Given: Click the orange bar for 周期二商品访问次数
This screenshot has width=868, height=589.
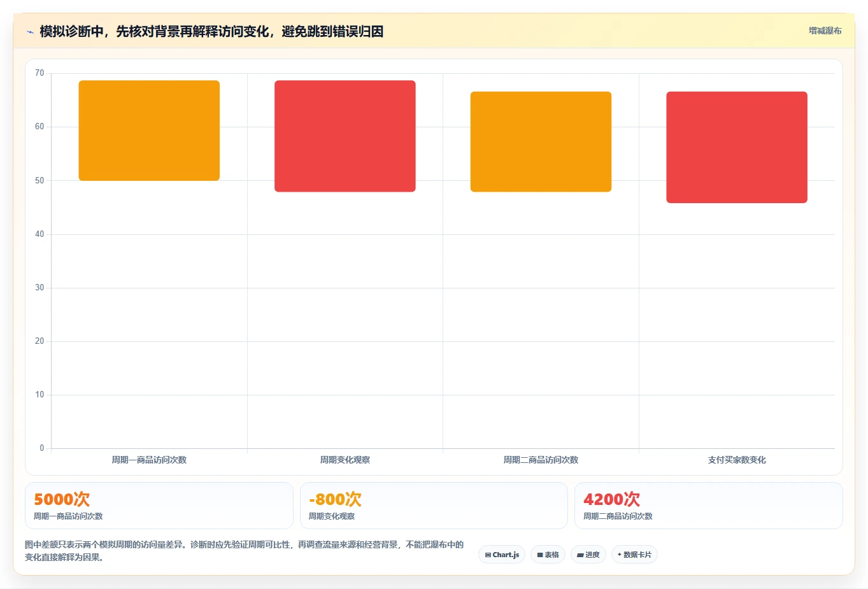Looking at the screenshot, I should [x=541, y=142].
